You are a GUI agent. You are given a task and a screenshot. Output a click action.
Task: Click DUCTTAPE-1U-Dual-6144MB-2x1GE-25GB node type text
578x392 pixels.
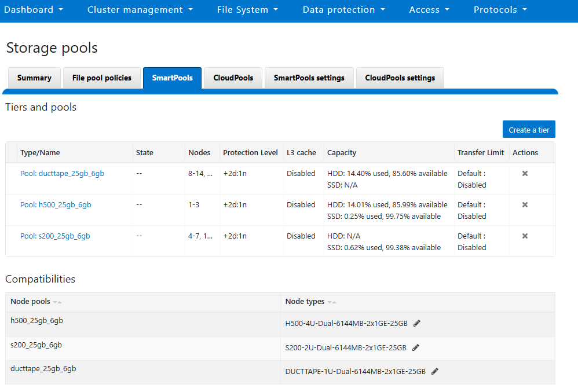pos(355,371)
